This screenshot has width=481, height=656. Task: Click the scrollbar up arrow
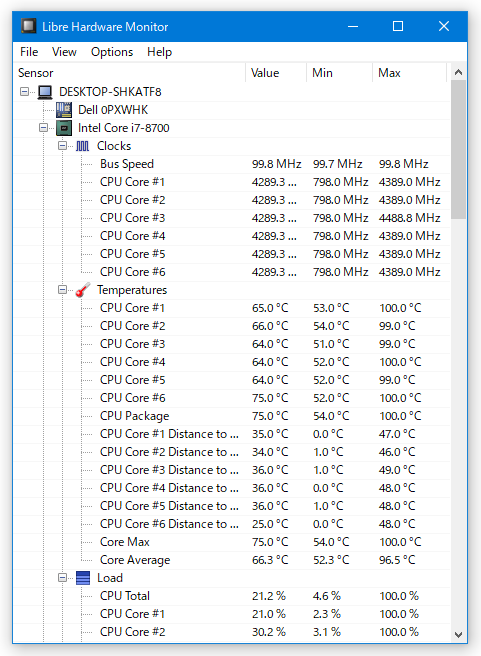point(458,72)
